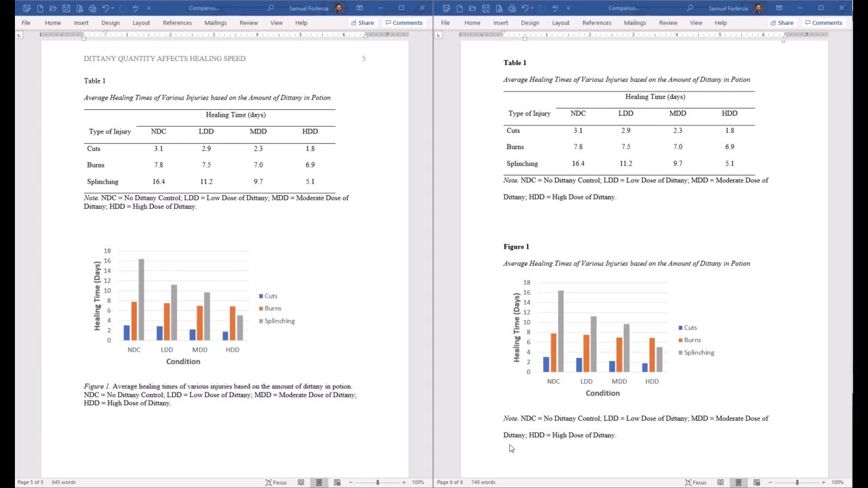Click 'Page 5 of 5' in left status bar

click(x=30, y=482)
